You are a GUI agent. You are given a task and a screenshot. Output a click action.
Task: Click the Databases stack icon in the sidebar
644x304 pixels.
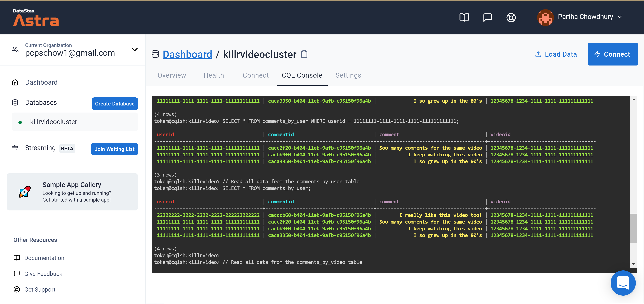(x=15, y=102)
